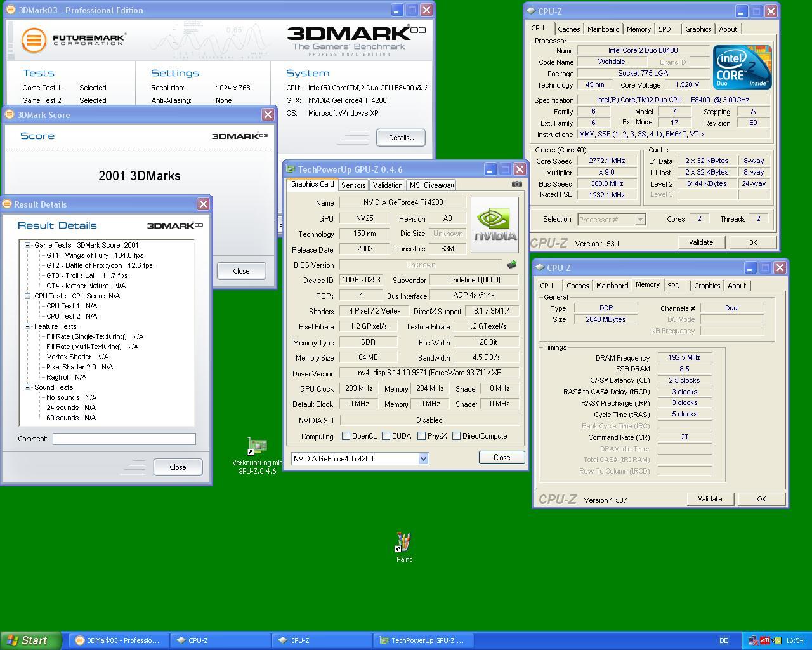Screen dimensions: 812x650
Task: Click the DE language indicator in taskbar
Action: 723,640
